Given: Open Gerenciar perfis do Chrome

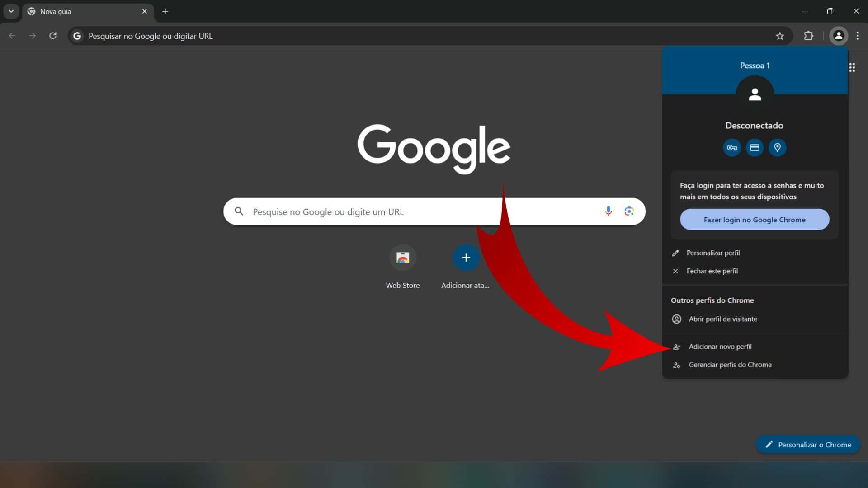Looking at the screenshot, I should pyautogui.click(x=755, y=365).
